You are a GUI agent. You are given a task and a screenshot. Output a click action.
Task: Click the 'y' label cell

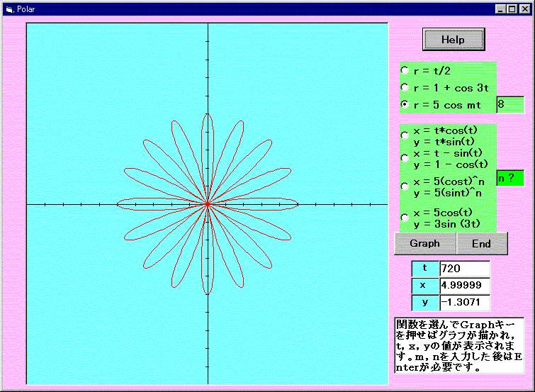[x=425, y=302]
